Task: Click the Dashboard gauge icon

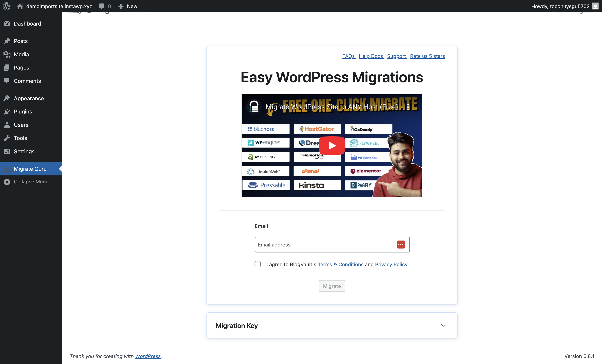Action: point(7,24)
